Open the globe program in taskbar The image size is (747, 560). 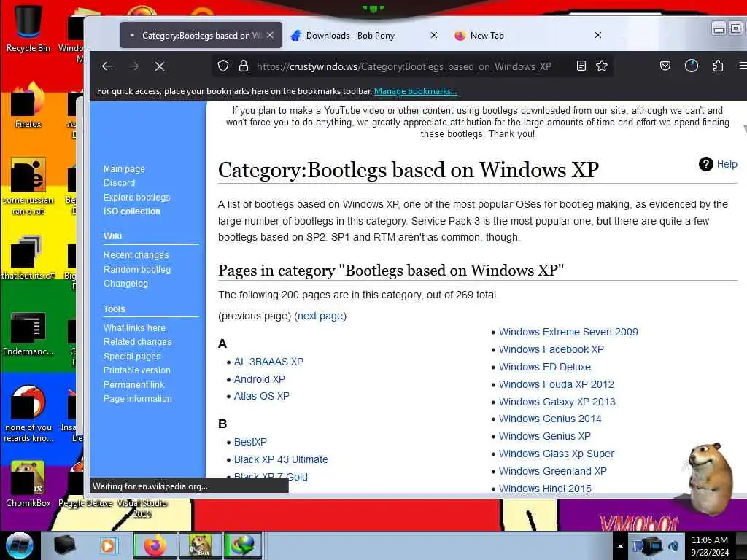242,545
